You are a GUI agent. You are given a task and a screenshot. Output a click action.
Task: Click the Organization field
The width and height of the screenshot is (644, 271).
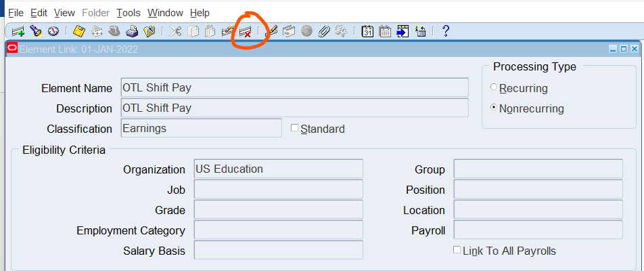pyautogui.click(x=278, y=169)
